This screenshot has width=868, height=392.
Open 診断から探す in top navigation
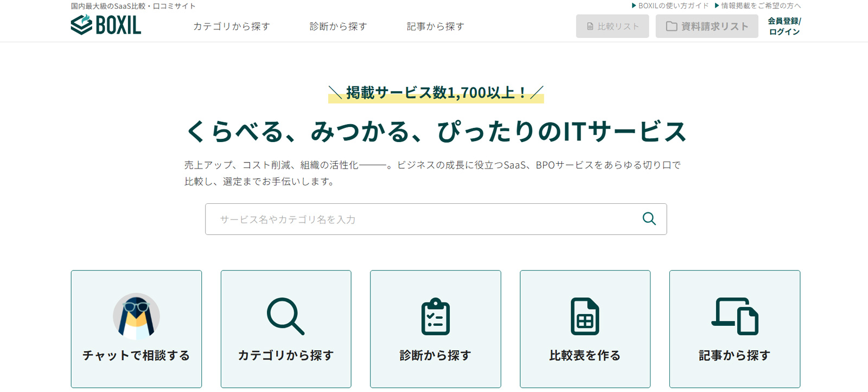[338, 27]
